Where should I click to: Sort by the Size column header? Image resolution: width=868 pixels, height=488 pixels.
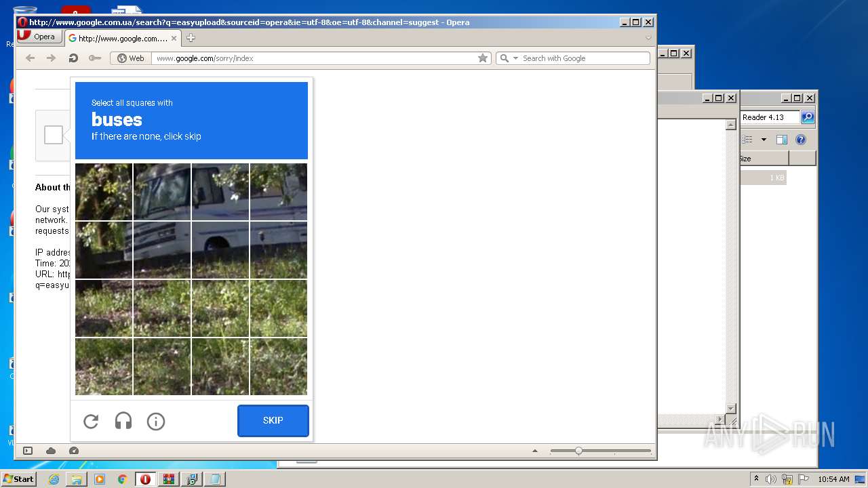764,159
